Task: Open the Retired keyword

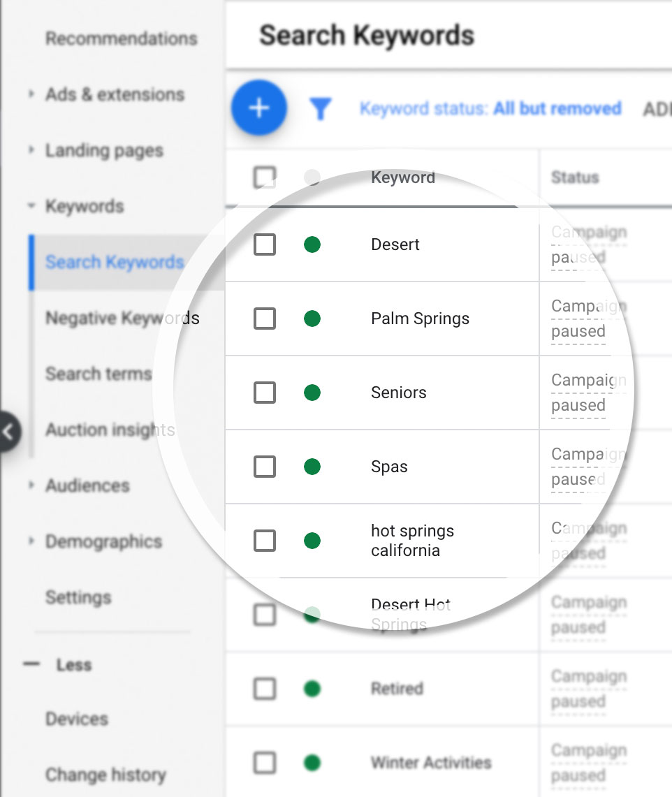Action: coord(397,689)
